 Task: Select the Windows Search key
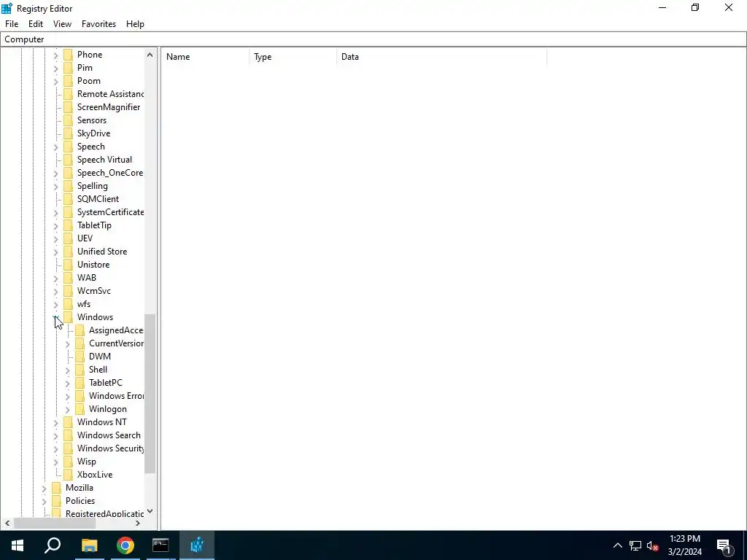(x=109, y=435)
